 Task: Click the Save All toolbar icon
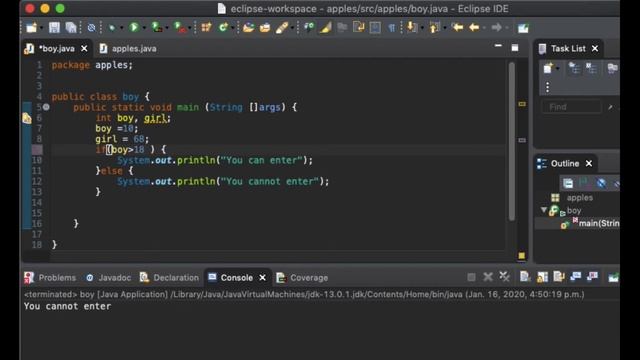pyautogui.click(x=71, y=28)
